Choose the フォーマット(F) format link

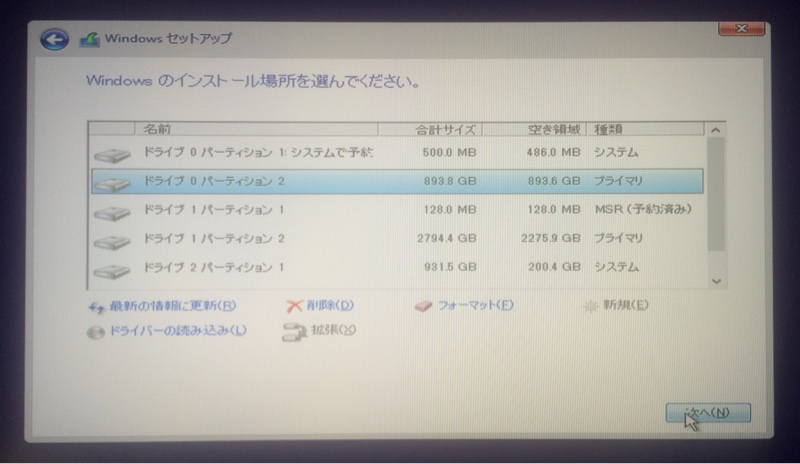click(x=476, y=305)
